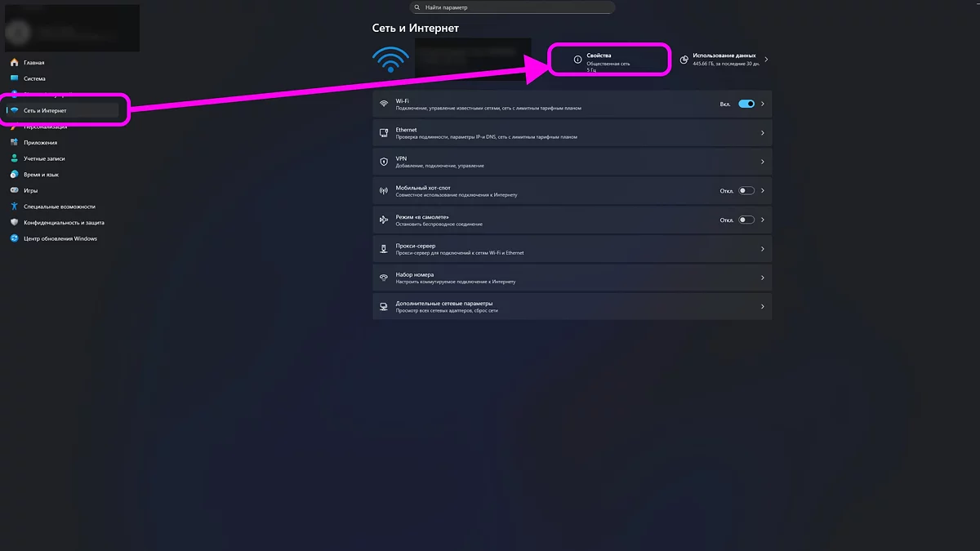Enable the Режим «в самолете» toggle
This screenshot has width=980, height=551.
click(x=746, y=220)
